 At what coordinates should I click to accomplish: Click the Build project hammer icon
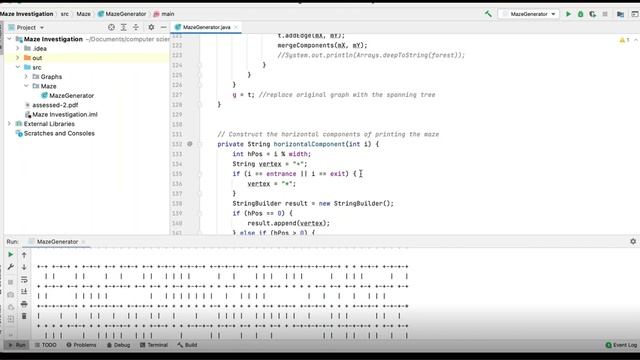(x=488, y=14)
